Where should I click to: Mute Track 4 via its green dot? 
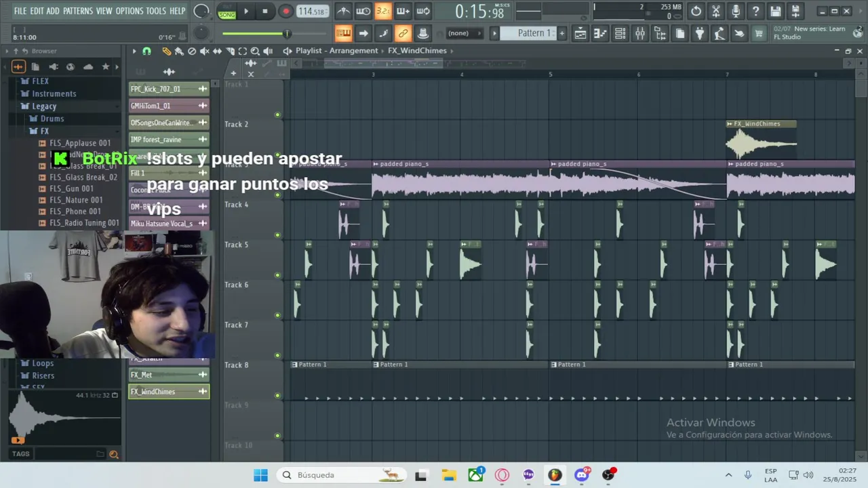[x=277, y=235]
